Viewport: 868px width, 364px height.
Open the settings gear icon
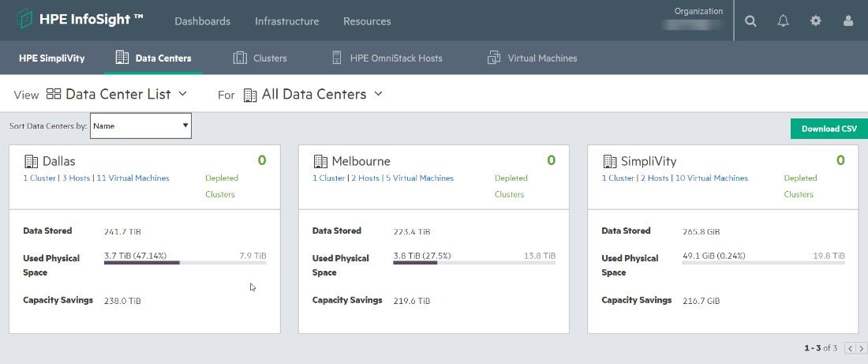[x=815, y=21]
